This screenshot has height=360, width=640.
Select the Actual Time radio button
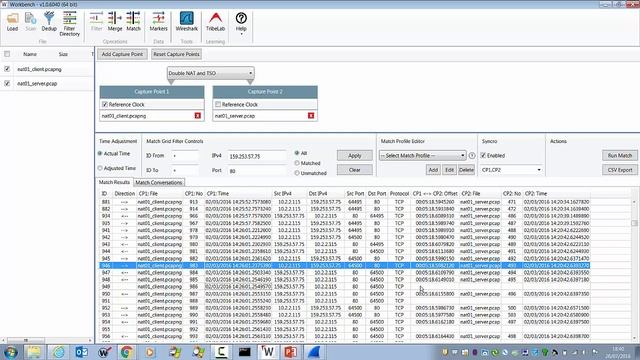coord(100,153)
